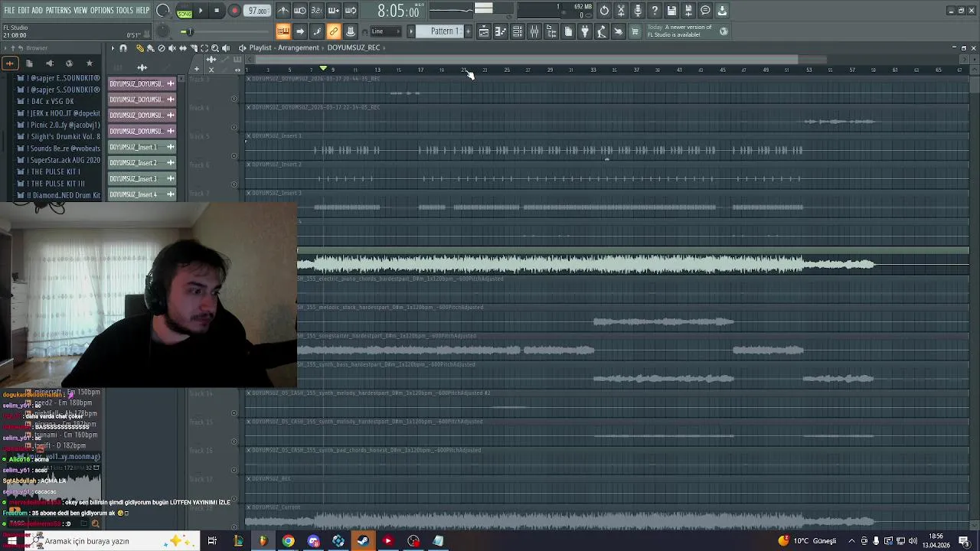Screen dimensions: 980x551
Task: Toggle the loop recording button
Action: [351, 11]
